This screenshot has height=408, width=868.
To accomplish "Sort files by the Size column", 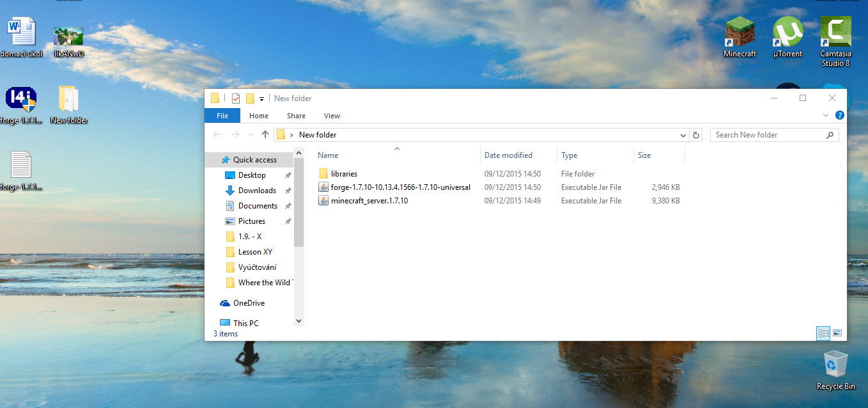I will [x=644, y=155].
